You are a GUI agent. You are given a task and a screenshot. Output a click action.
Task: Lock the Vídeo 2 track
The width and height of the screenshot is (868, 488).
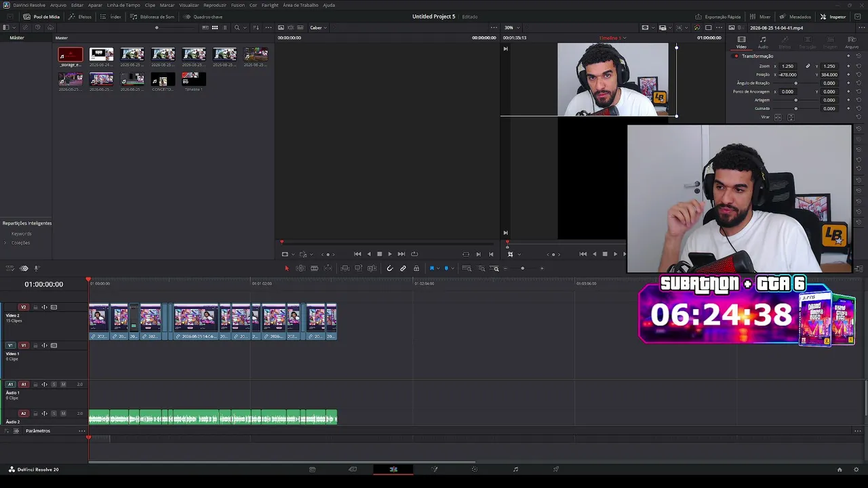pyautogui.click(x=35, y=307)
